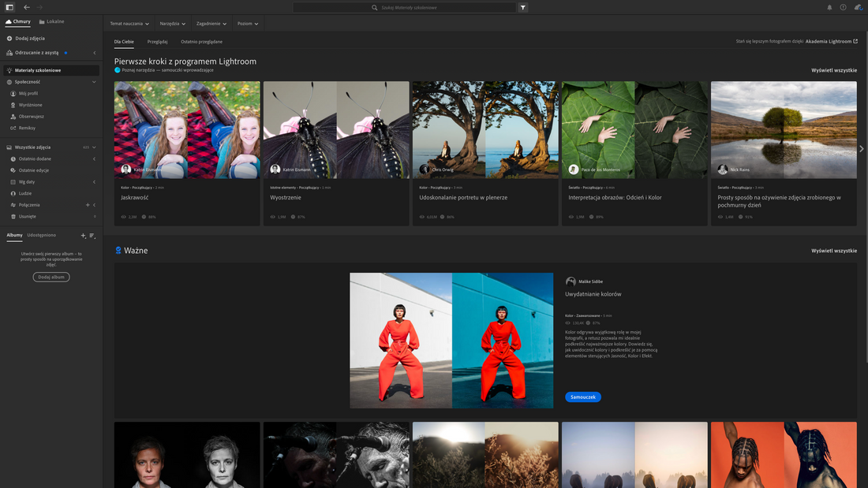Open the Dodaj zdjęcia (add photos) icon
This screenshot has width=868, height=488.
(8, 37)
